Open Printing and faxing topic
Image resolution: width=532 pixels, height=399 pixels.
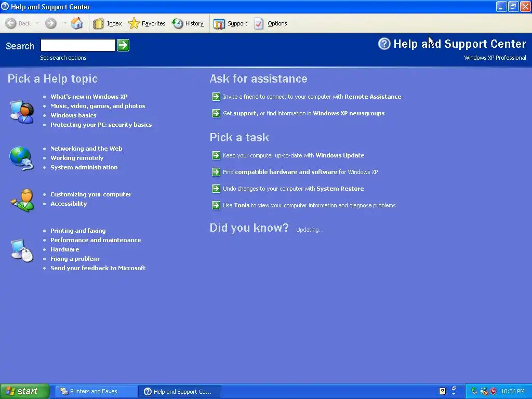coord(78,231)
